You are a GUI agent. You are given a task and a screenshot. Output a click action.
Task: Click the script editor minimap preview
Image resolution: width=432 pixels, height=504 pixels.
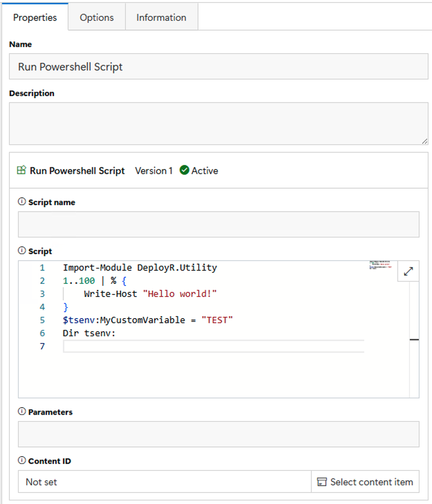click(381, 265)
